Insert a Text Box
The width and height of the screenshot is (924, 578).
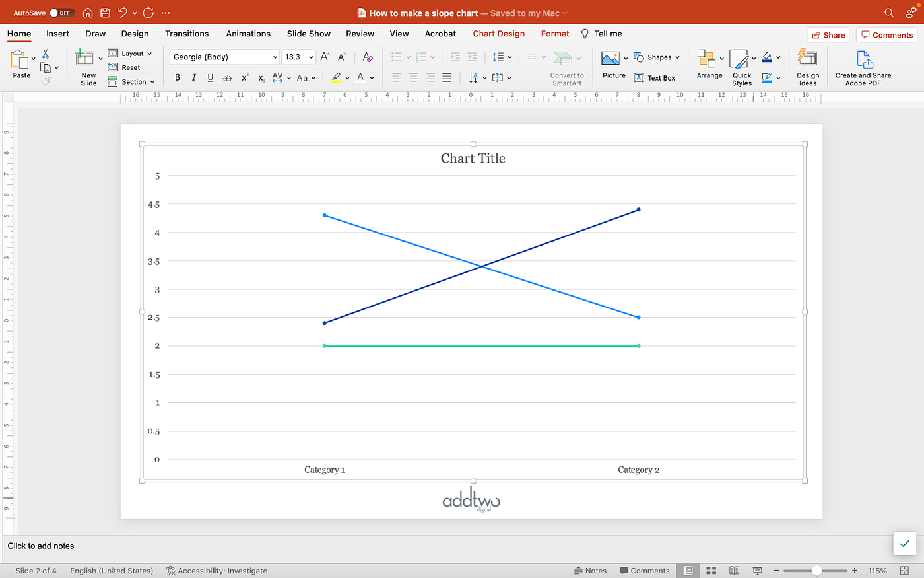tap(655, 77)
